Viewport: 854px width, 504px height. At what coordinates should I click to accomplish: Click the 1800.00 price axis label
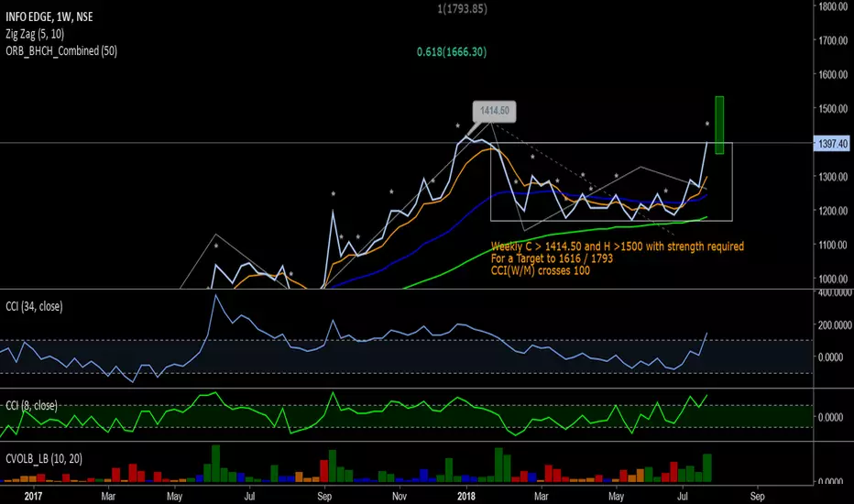833,6
